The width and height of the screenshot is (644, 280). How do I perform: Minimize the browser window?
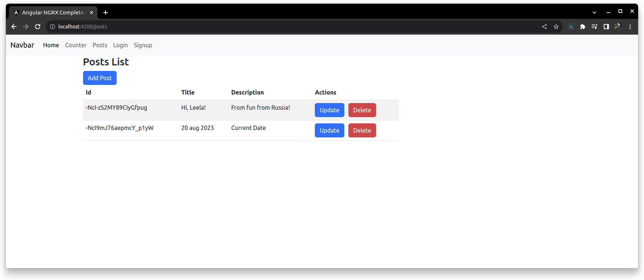[x=609, y=12]
